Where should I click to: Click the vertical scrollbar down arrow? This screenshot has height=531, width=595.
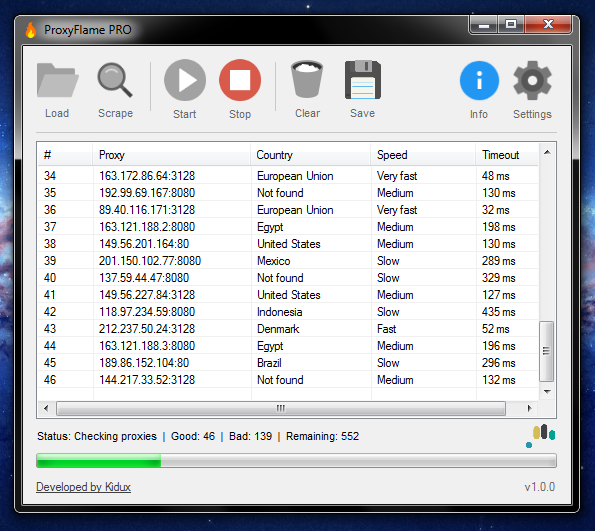tap(547, 391)
